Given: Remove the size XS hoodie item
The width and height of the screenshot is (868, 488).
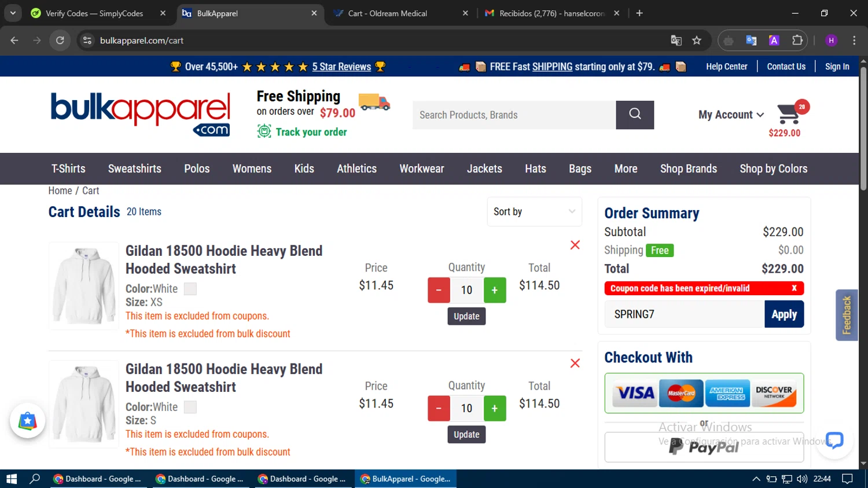Looking at the screenshot, I should [x=575, y=245].
